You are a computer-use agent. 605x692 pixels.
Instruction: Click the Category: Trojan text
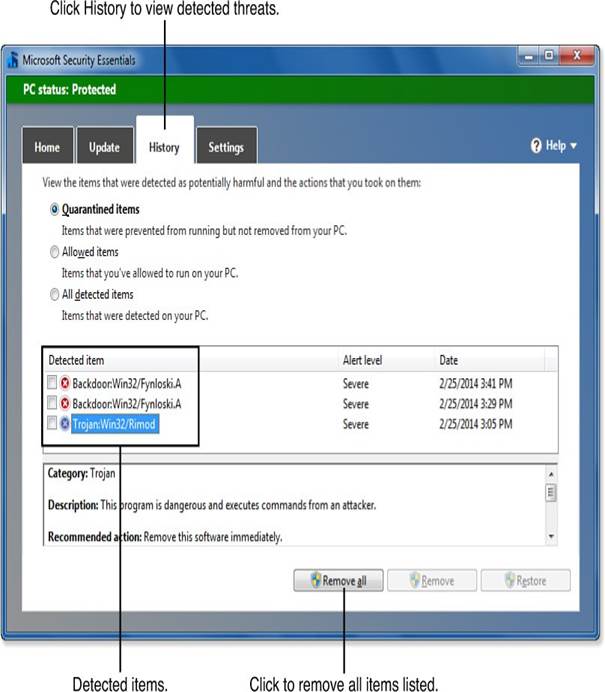click(x=82, y=473)
